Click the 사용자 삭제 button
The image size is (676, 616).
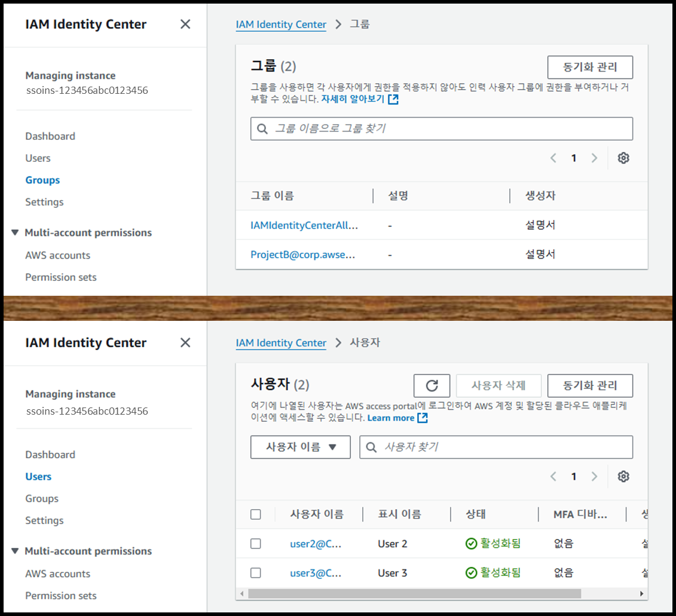[499, 385]
